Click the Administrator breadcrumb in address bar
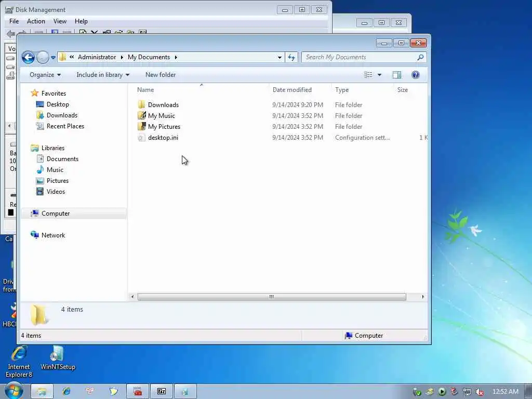532x399 pixels. 97,57
